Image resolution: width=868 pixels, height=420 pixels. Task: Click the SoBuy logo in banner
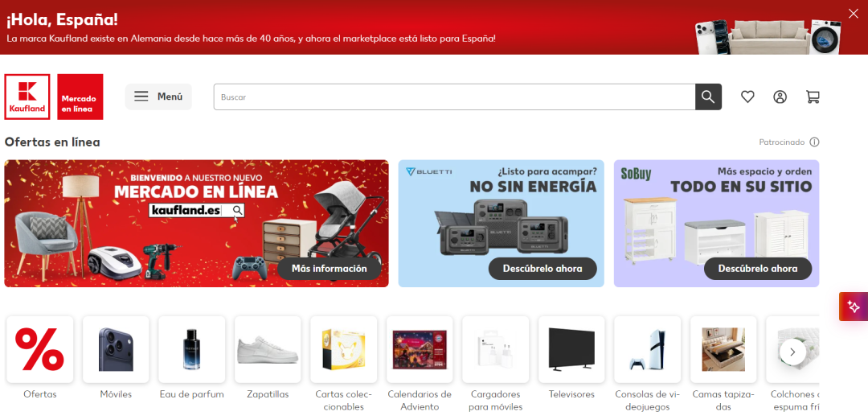[x=636, y=174]
